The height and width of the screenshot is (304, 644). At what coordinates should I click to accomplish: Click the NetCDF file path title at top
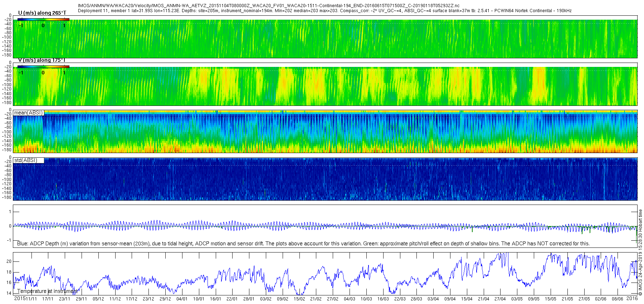[269, 6]
